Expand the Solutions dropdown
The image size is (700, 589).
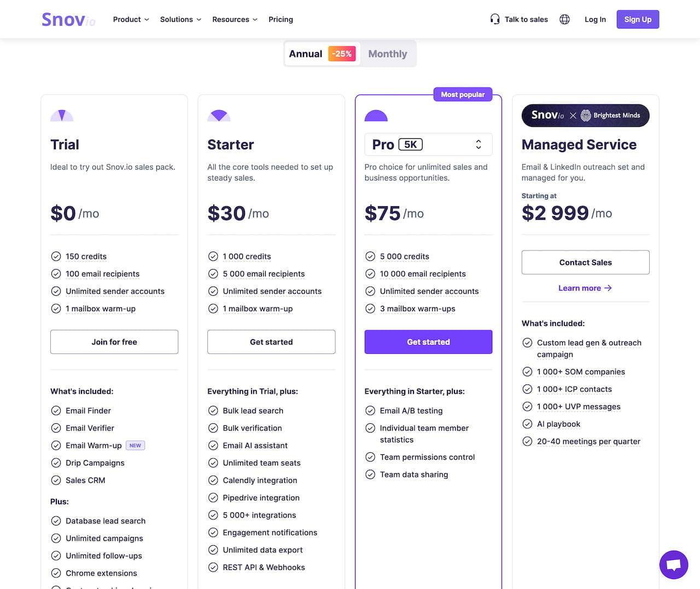[180, 20]
